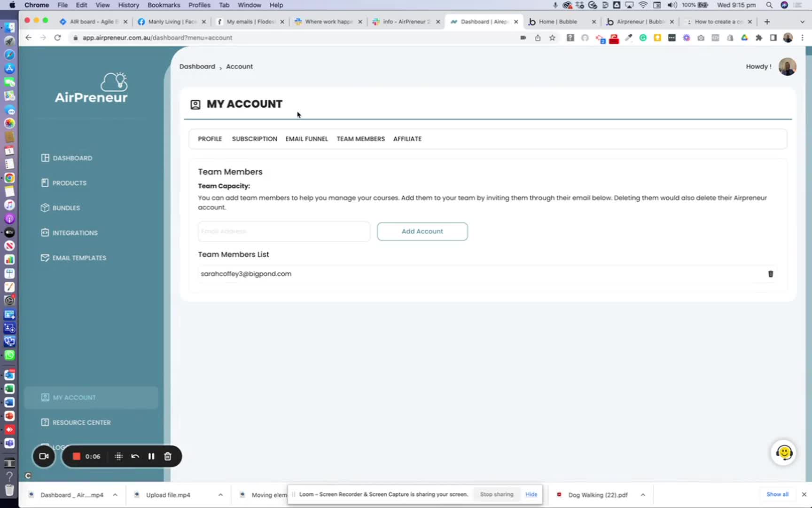812x508 pixels.
Task: Open the Chrome extensions puzzle icon
Action: [x=759, y=38]
